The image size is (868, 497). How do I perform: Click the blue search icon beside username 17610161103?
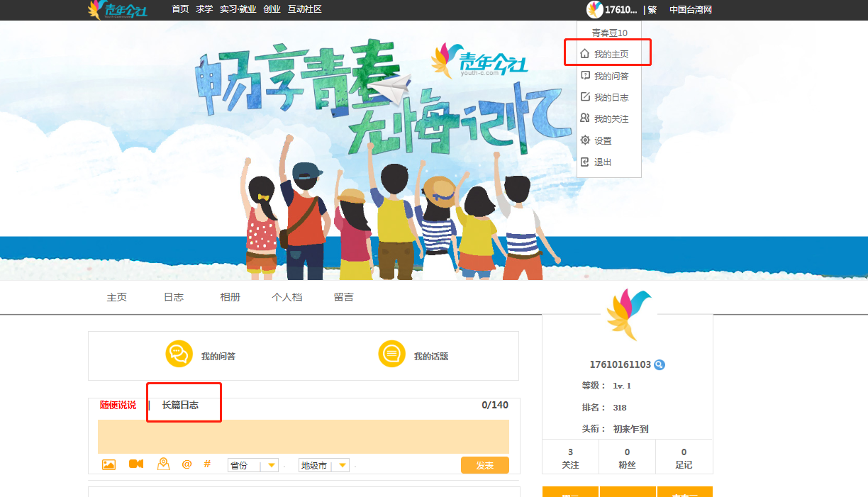pyautogui.click(x=660, y=365)
